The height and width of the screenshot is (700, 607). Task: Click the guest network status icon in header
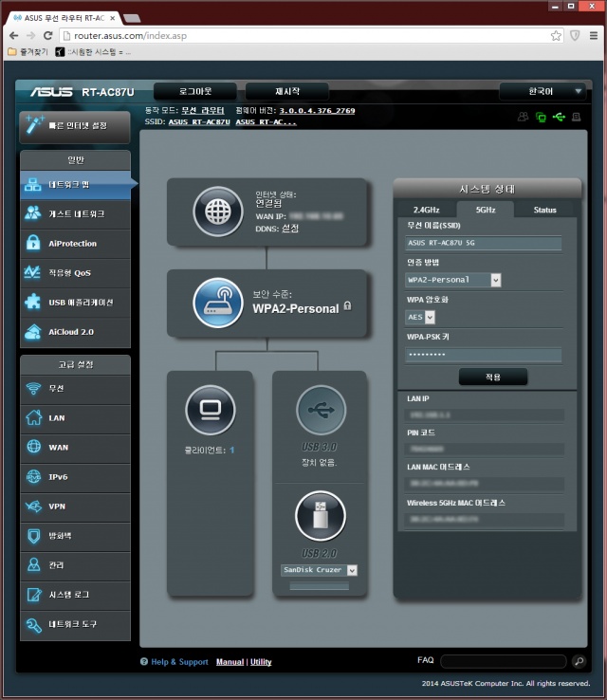[523, 117]
